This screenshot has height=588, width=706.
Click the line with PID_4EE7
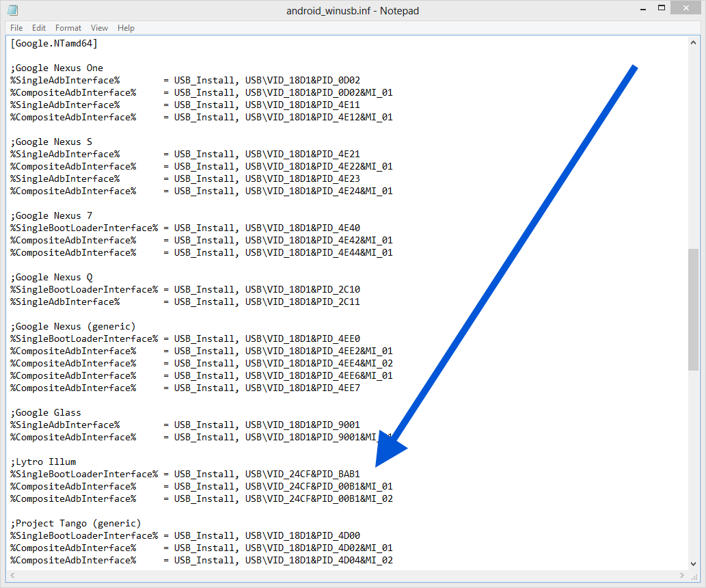click(x=185, y=388)
